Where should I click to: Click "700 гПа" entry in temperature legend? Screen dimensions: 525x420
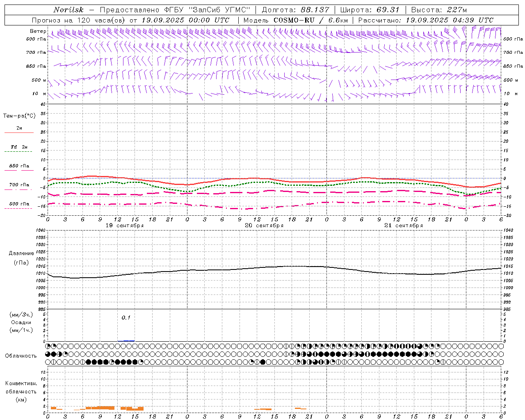[x=19, y=185]
